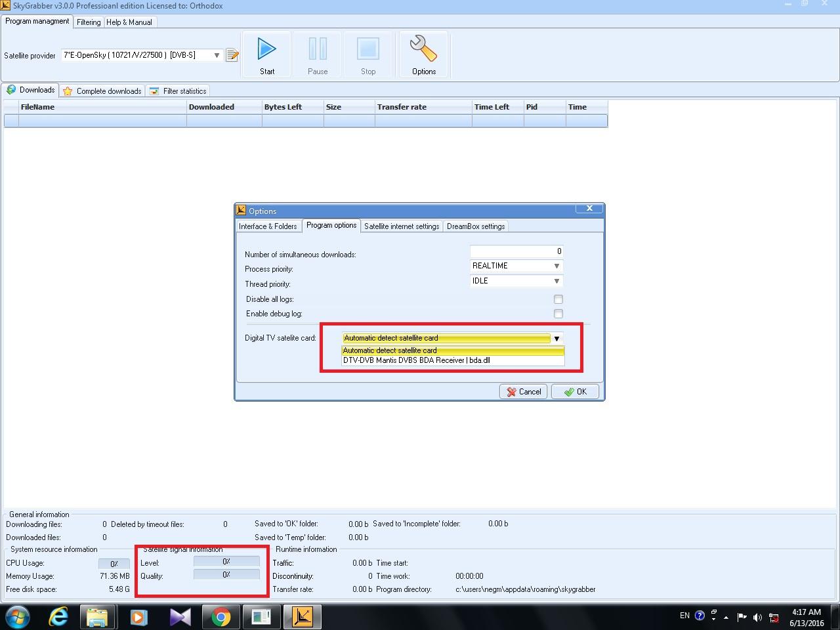Sort by Time Left column header
The width and height of the screenshot is (840, 630).
(498, 107)
